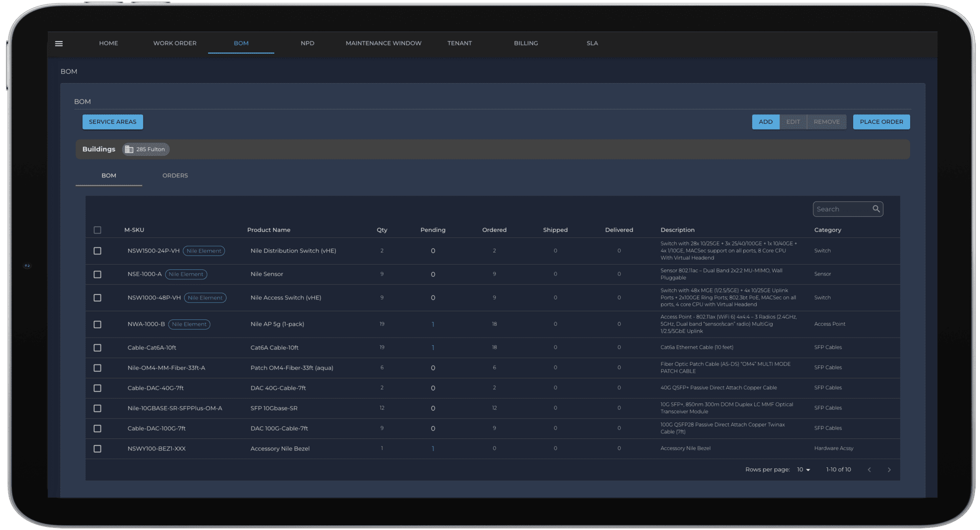This screenshot has height=530, width=980.
Task: Click Nile Element tag on NSE-1000-A
Action: pos(186,274)
